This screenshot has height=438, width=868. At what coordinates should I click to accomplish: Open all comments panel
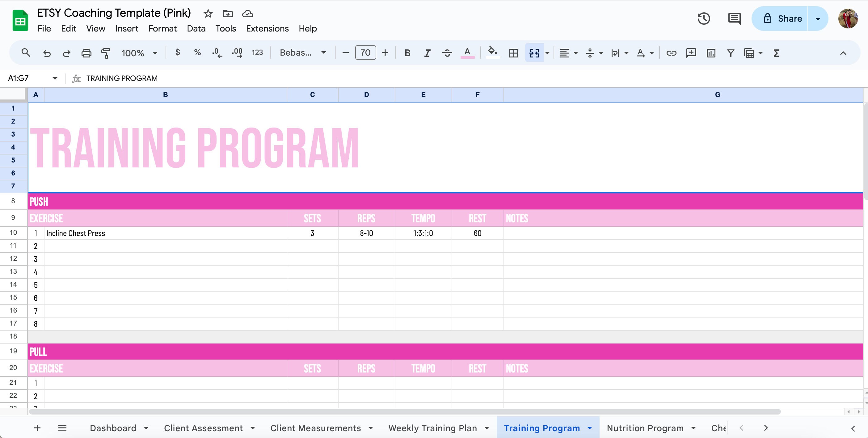[x=734, y=19]
